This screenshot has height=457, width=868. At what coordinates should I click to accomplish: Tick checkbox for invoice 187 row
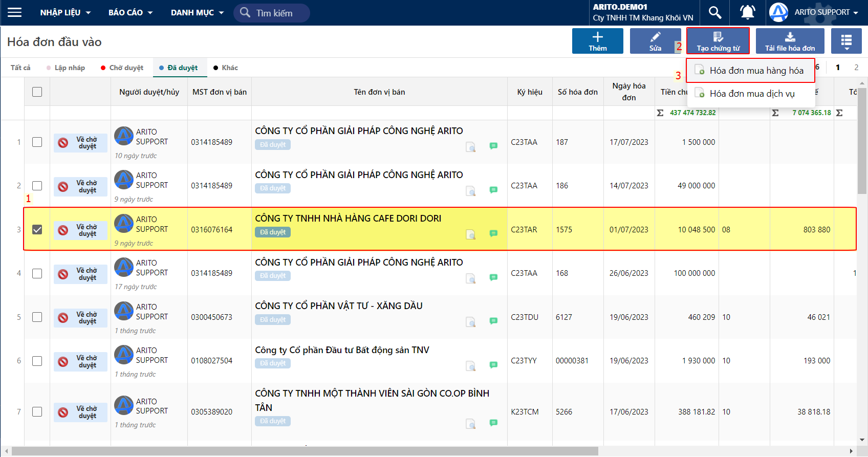[x=37, y=142]
